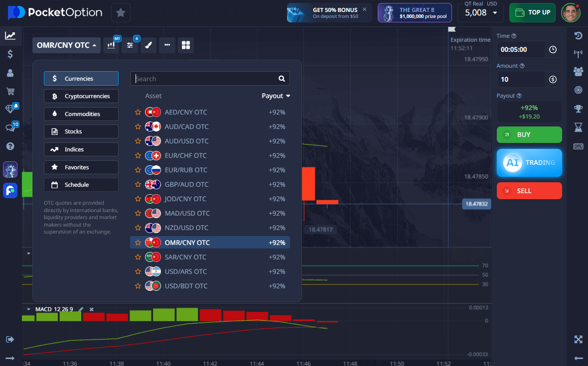The width and height of the screenshot is (588, 366).
Task: Toggle favorite star for EUR/CHF OTC
Action: click(138, 155)
